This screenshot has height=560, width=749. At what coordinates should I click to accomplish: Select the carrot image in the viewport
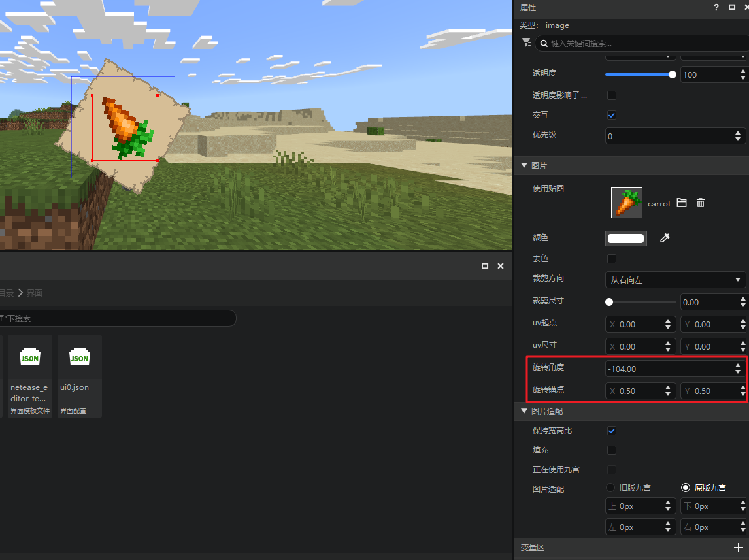125,127
